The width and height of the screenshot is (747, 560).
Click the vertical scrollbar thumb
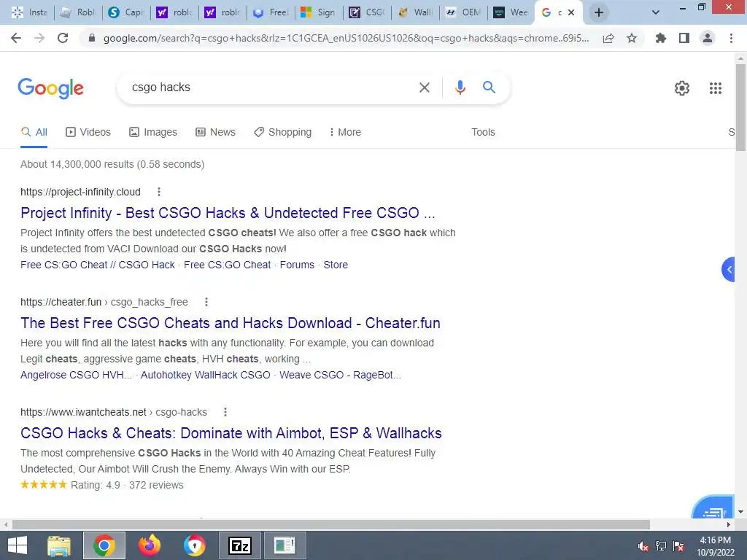coord(740,107)
